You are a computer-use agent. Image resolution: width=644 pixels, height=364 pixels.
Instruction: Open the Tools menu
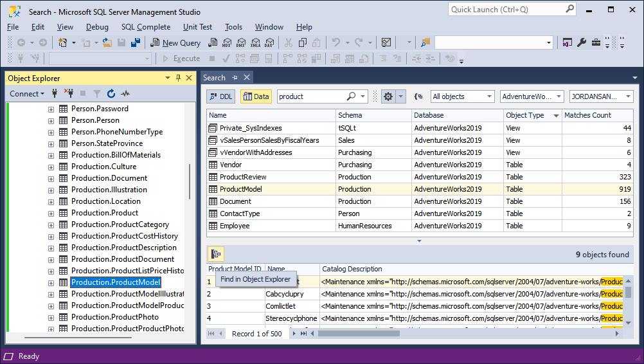click(233, 27)
